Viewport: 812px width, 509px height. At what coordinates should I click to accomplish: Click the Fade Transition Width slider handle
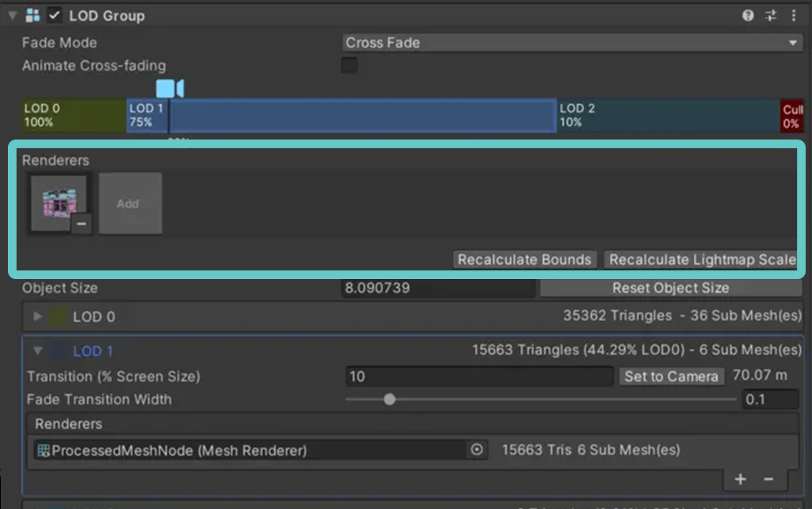tap(390, 400)
